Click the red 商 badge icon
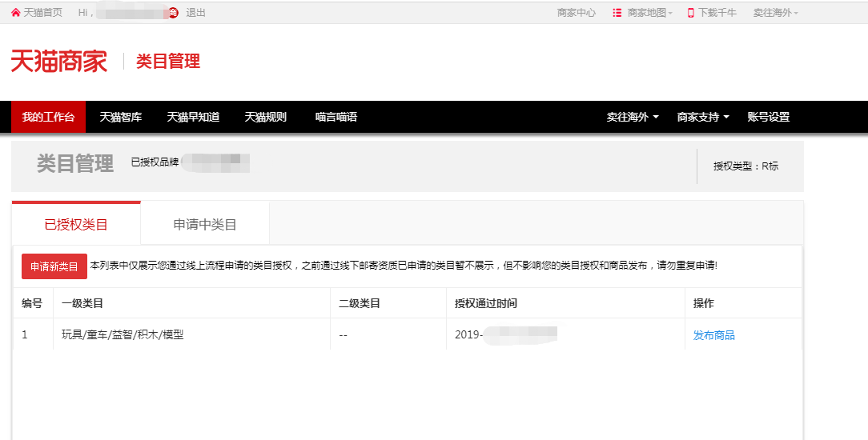 pyautogui.click(x=173, y=13)
